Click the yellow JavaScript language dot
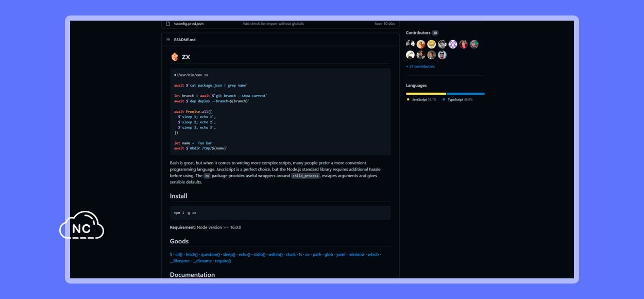This screenshot has width=644, height=299. pos(408,99)
